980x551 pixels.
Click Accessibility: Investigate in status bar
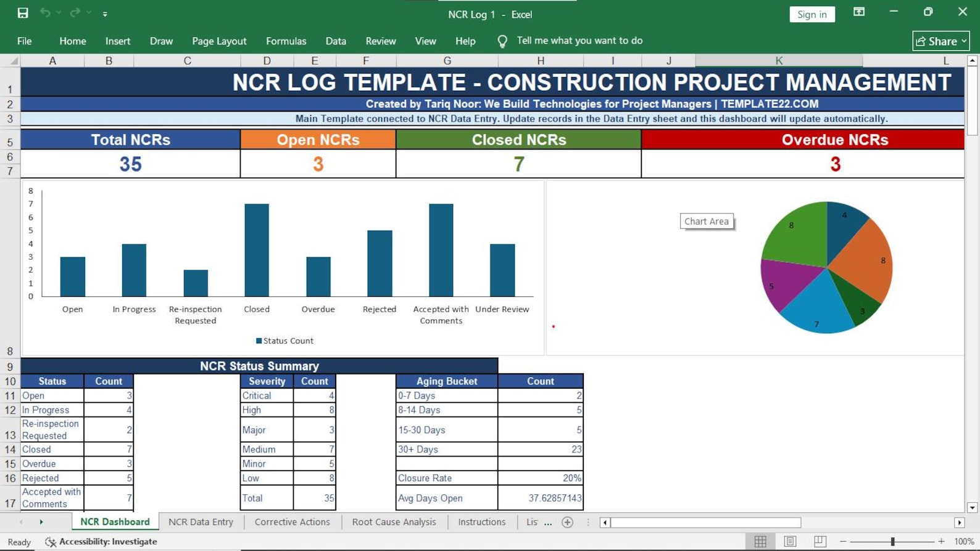(101, 542)
